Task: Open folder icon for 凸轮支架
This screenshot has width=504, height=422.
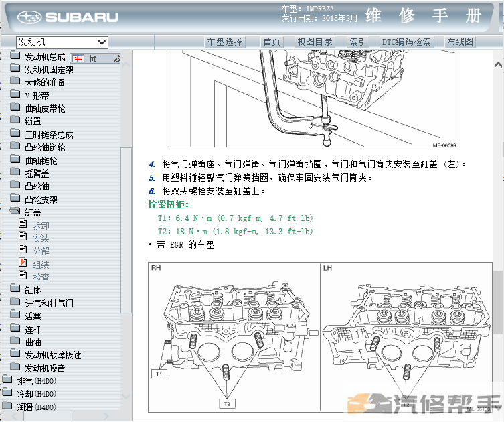Action: 15,197
